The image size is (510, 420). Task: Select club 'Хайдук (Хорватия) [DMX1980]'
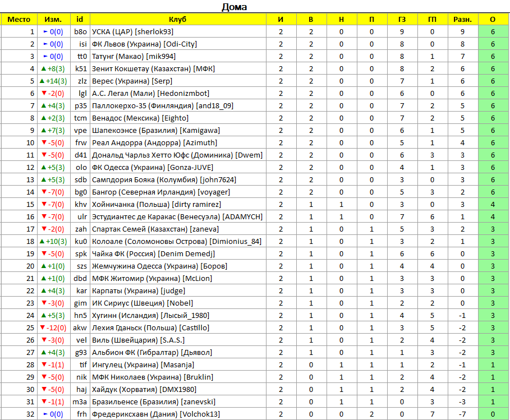coord(144,390)
